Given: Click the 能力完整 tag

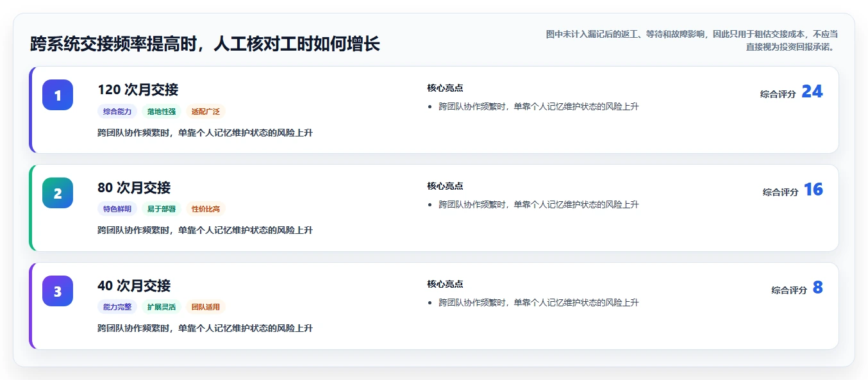Looking at the screenshot, I should [x=117, y=307].
